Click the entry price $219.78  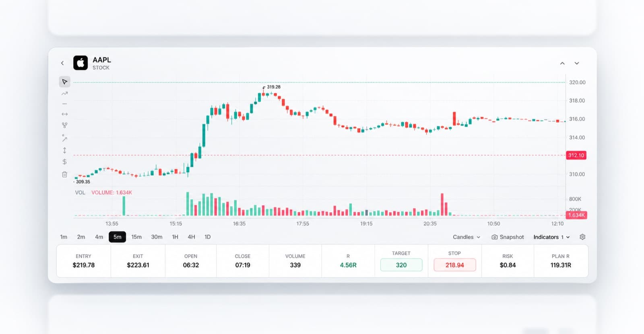pos(84,265)
